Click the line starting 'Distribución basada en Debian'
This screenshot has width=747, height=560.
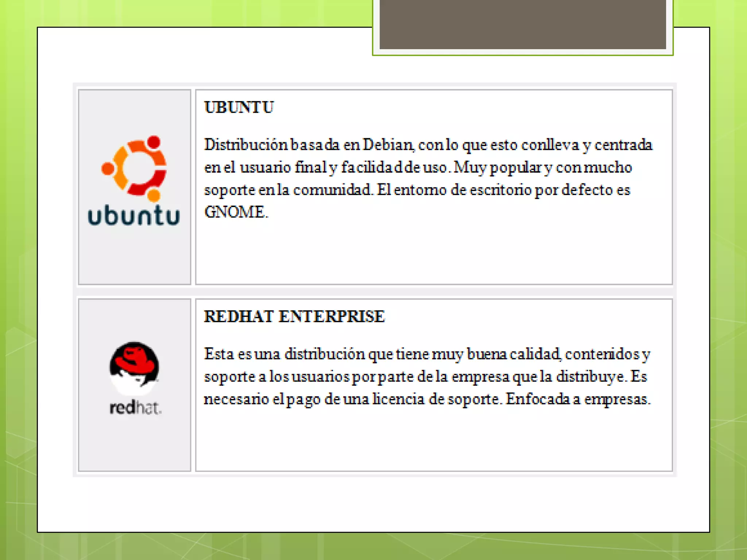pos(428,145)
